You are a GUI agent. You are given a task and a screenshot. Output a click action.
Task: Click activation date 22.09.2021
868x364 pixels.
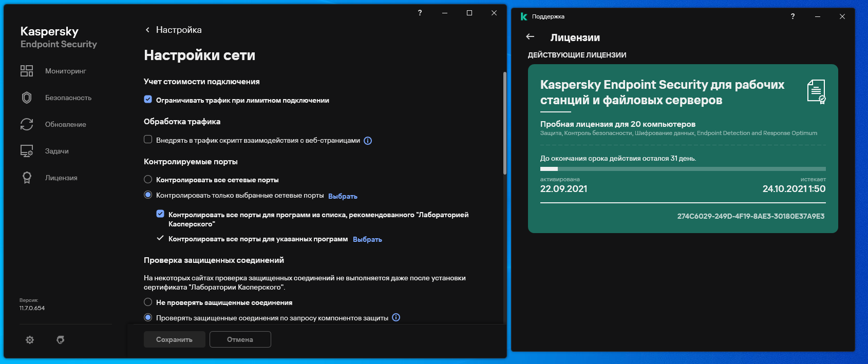tap(563, 189)
